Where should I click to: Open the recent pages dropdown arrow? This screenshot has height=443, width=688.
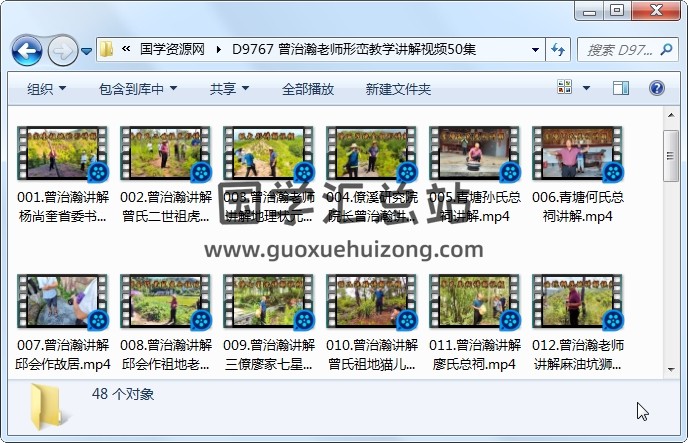(x=86, y=51)
